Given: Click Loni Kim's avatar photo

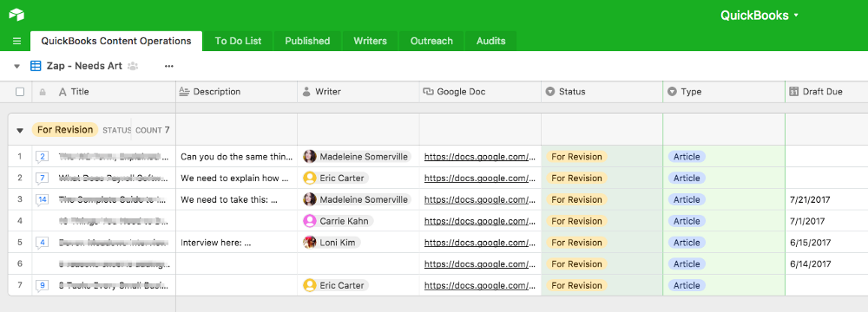Looking at the screenshot, I should point(310,243).
